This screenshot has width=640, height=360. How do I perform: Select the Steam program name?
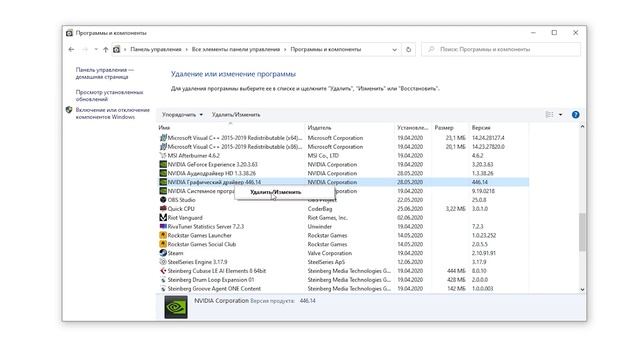click(x=176, y=253)
